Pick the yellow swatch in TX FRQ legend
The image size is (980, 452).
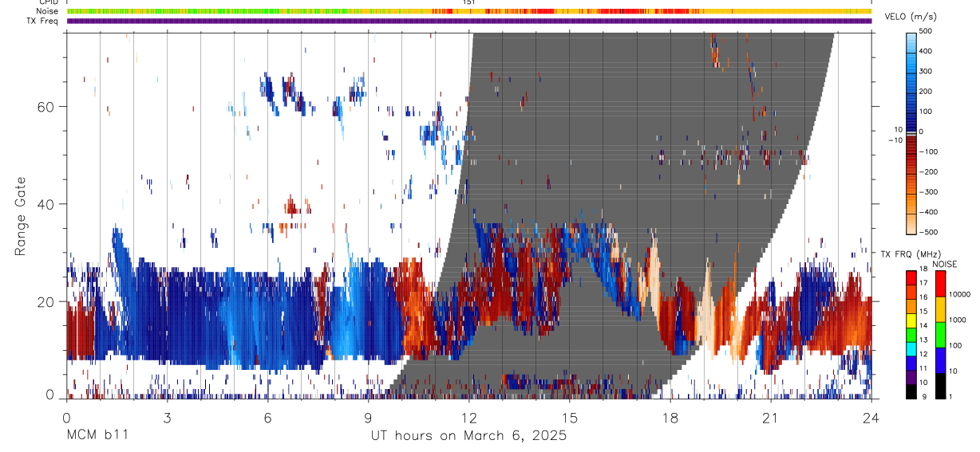coord(911,320)
